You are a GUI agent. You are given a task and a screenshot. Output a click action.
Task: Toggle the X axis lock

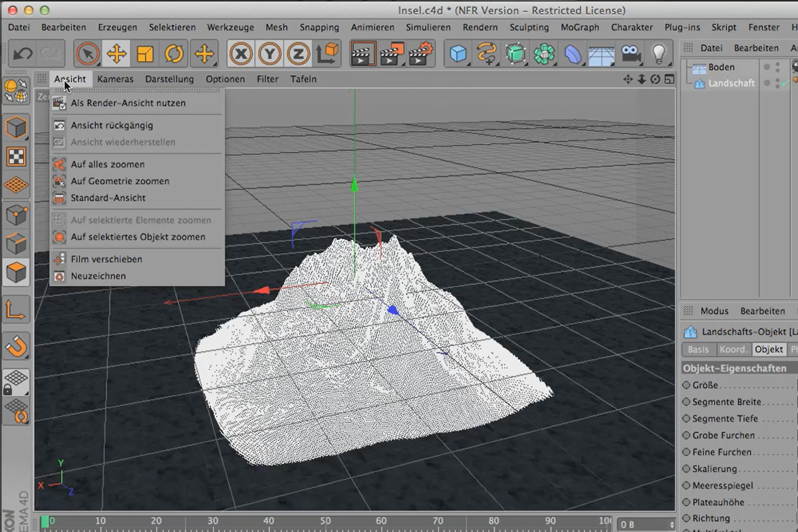pyautogui.click(x=240, y=54)
